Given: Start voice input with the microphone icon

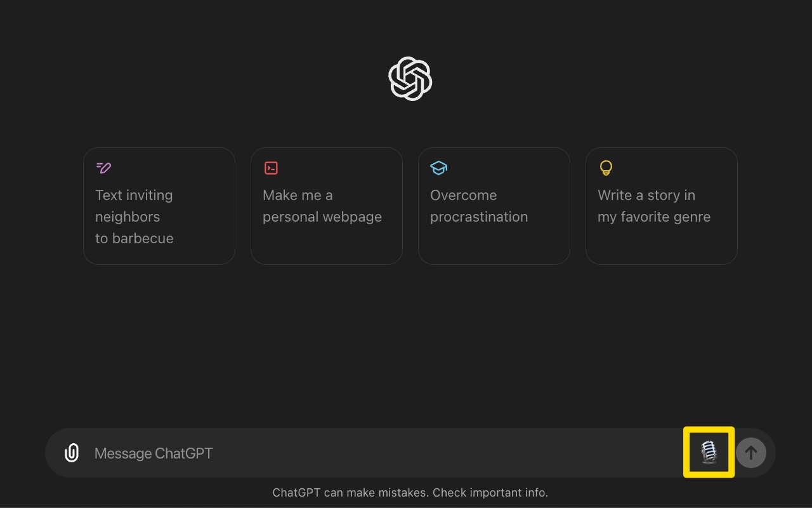Looking at the screenshot, I should (709, 452).
